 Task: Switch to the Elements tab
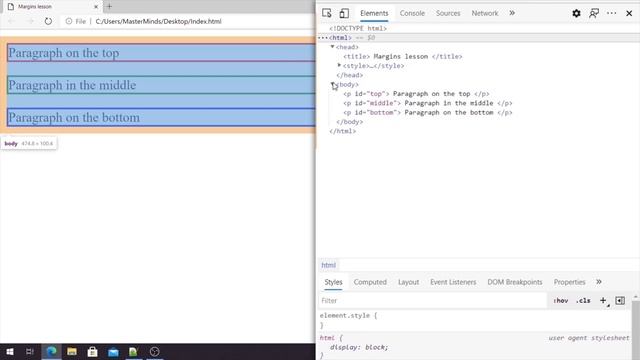click(x=374, y=13)
